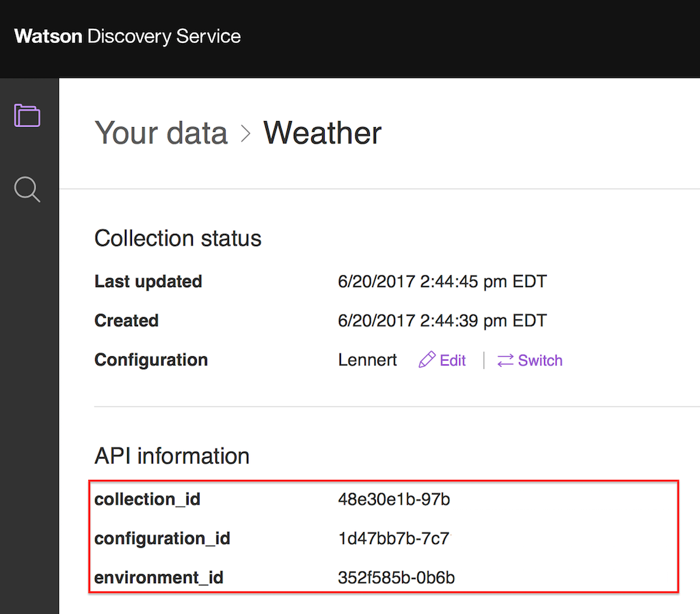Click the Switch configuration link text
The image size is (700, 614).
[x=540, y=360]
